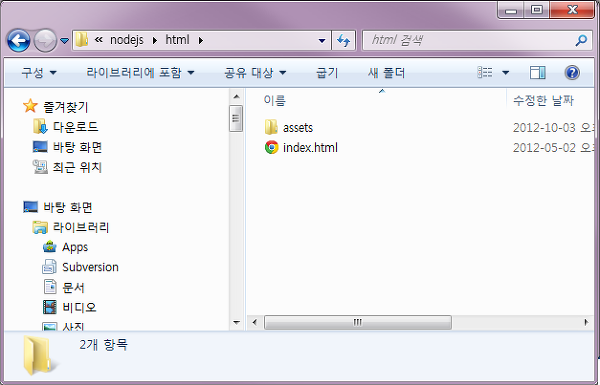This screenshot has height=385, width=600.
Task: Toggle the preview pane icon
Action: pyautogui.click(x=538, y=72)
